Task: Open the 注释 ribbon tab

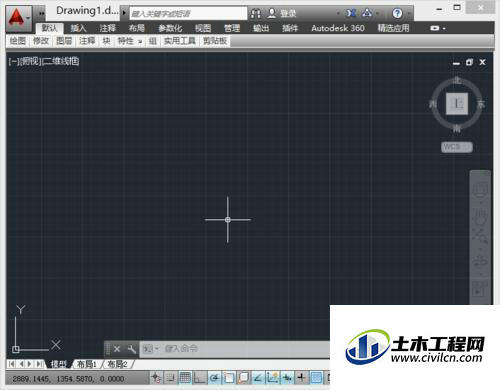Action: pos(107,28)
